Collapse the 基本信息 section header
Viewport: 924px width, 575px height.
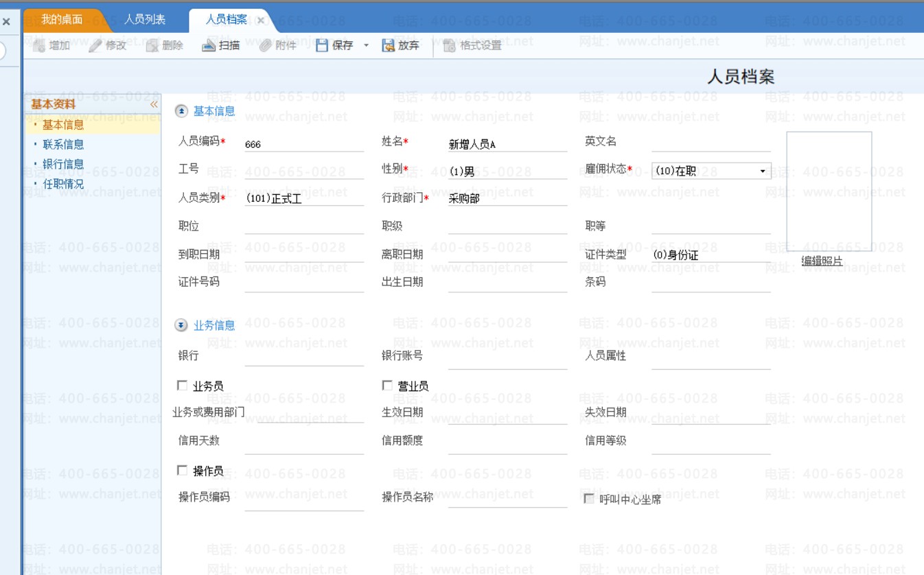click(181, 110)
